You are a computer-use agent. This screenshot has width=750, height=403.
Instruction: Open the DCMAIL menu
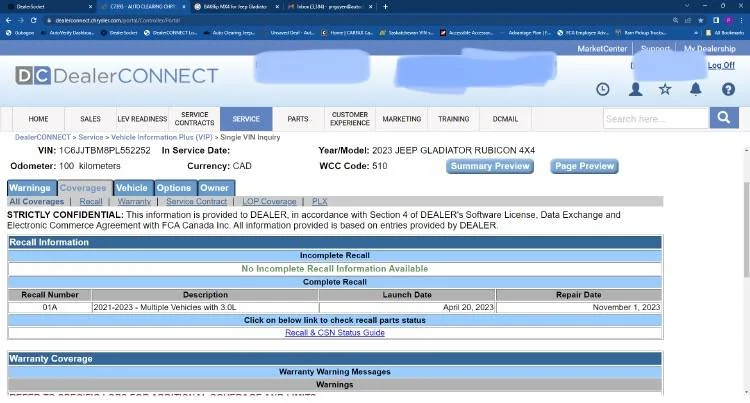505,119
